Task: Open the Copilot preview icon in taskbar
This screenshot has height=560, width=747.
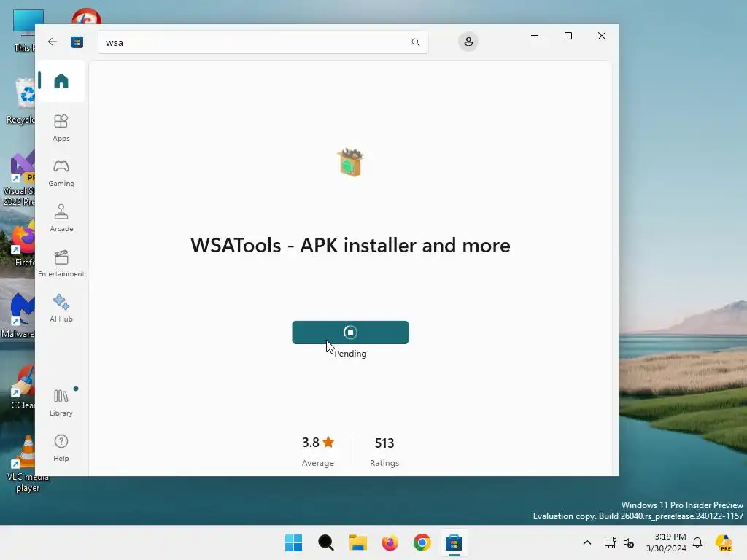Action: click(x=724, y=542)
